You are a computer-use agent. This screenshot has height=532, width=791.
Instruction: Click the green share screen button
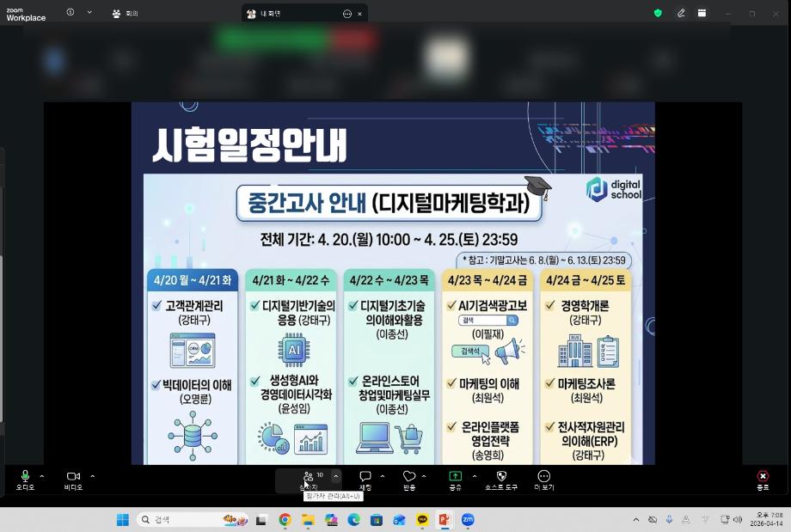(x=455, y=479)
